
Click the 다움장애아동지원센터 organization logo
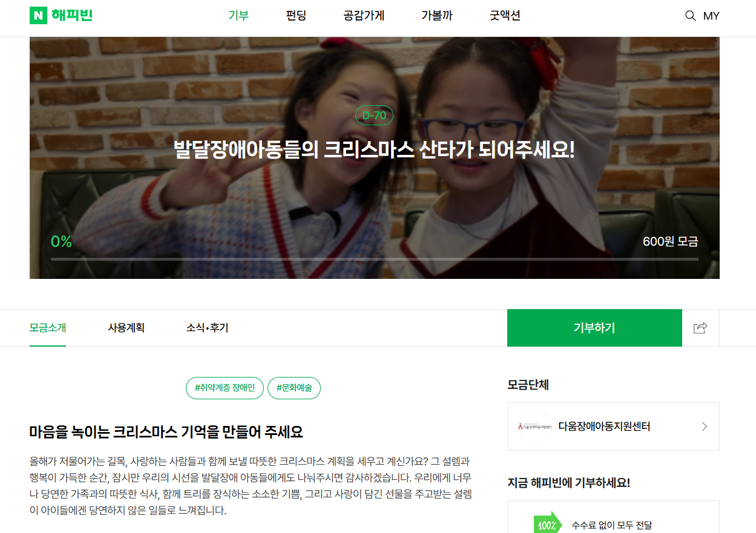pyautogui.click(x=534, y=427)
